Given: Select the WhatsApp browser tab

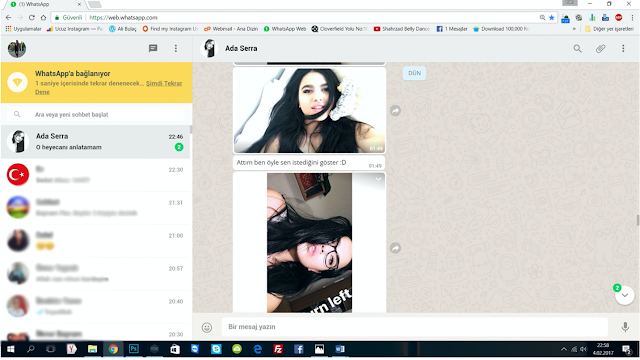Looking at the screenshot, I should click(x=45, y=4).
